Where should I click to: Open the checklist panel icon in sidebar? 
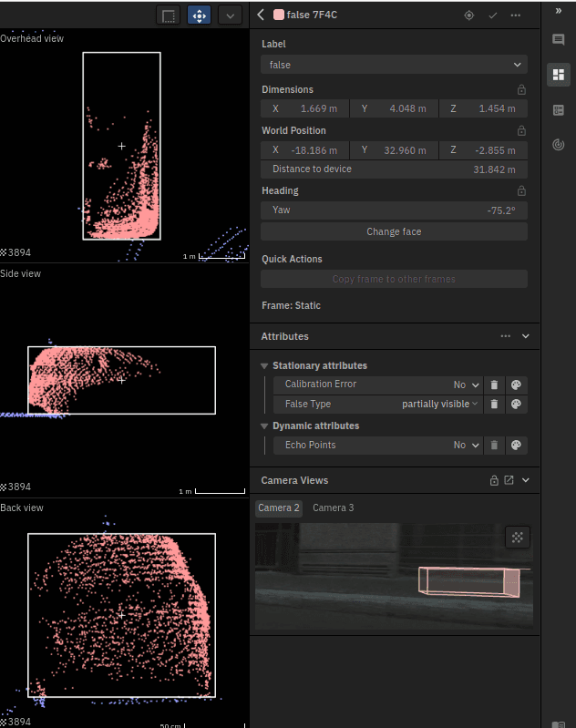[559, 110]
